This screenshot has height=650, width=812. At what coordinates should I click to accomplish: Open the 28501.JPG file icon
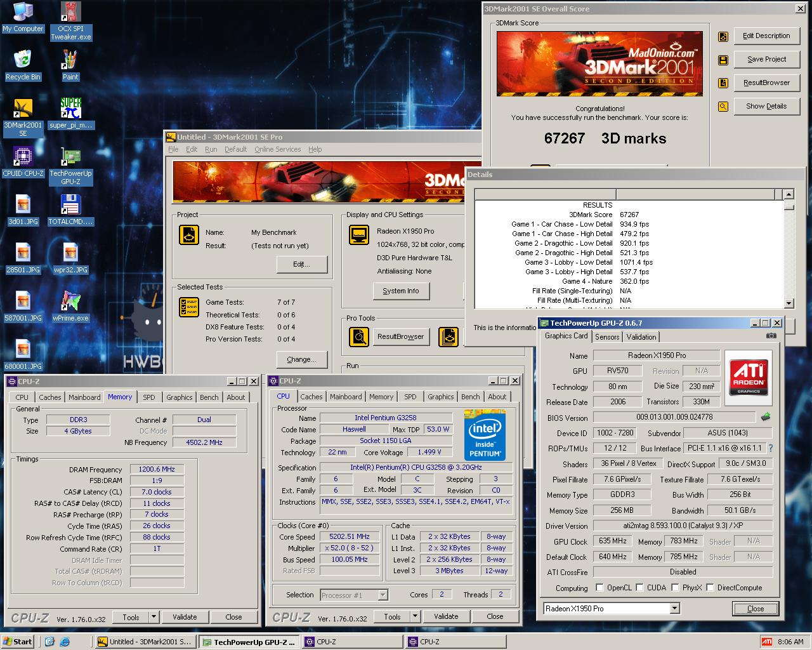click(23, 258)
